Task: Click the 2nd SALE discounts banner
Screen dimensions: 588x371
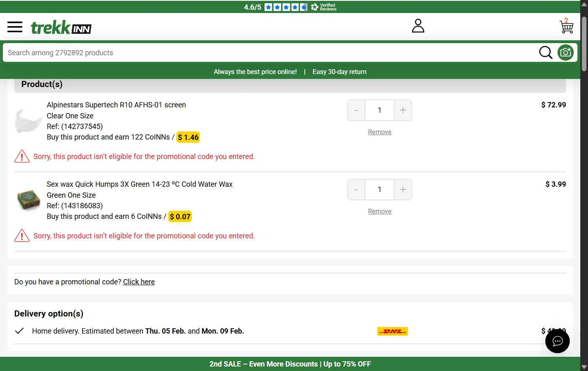Action: click(290, 364)
